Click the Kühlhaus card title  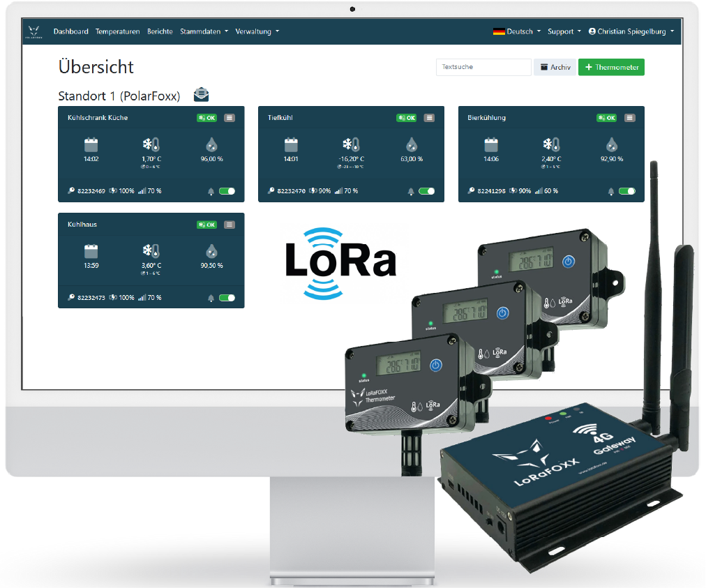tap(82, 224)
